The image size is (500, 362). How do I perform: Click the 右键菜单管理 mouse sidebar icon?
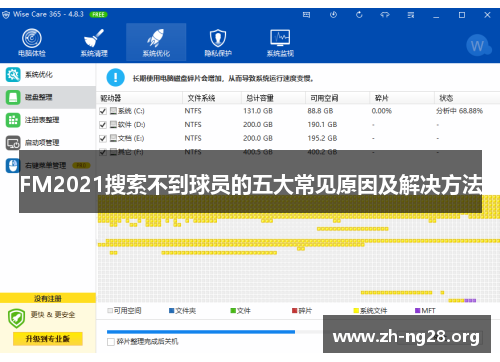[13, 165]
